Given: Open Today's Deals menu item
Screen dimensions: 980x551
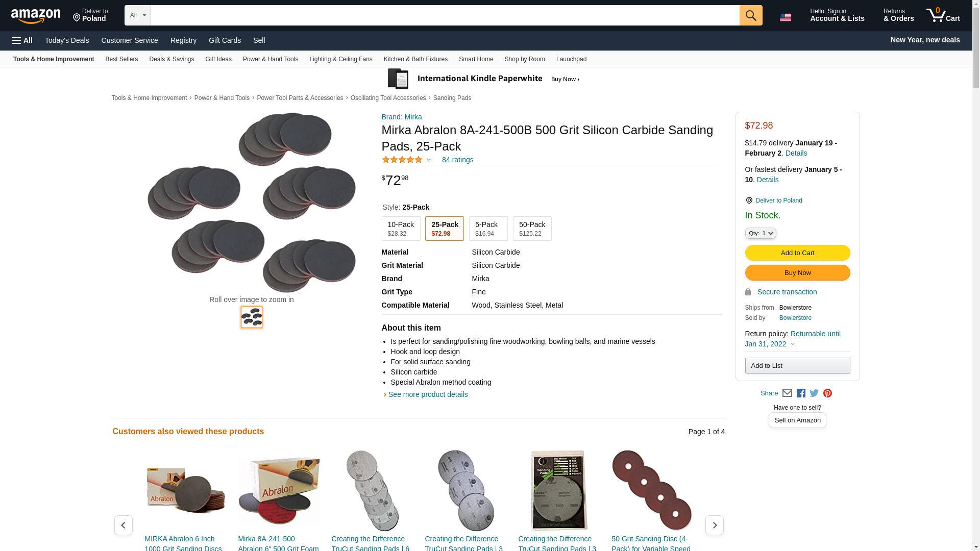Looking at the screenshot, I should [67, 40].
